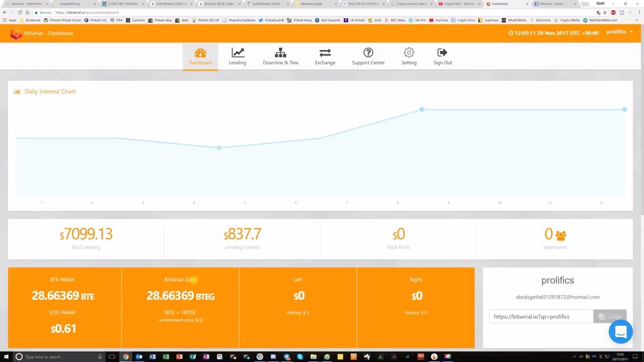Select the $837.7 Lending interest value
This screenshot has width=644, height=362.
coord(243,234)
